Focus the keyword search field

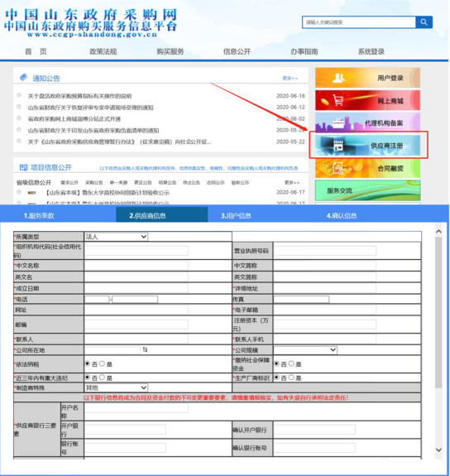(x=359, y=22)
